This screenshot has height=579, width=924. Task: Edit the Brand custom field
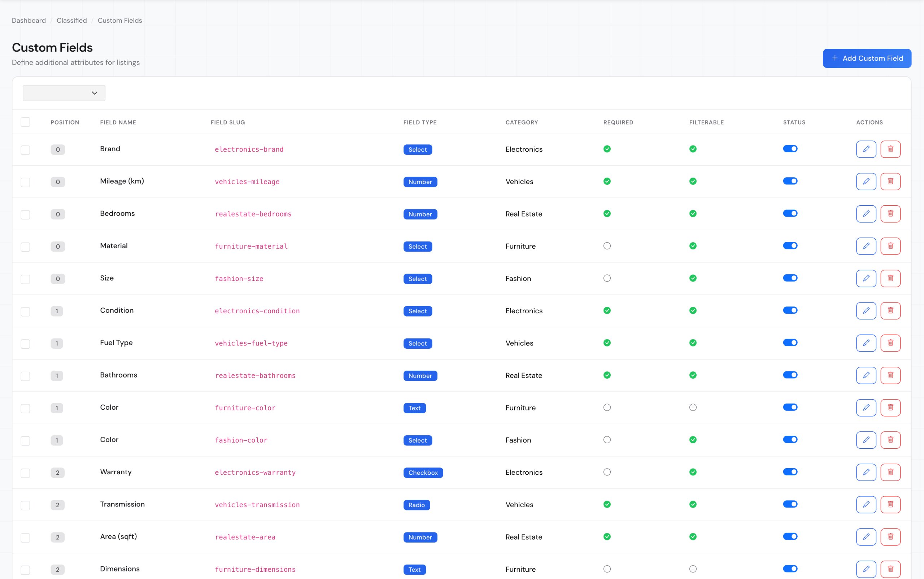click(x=866, y=149)
